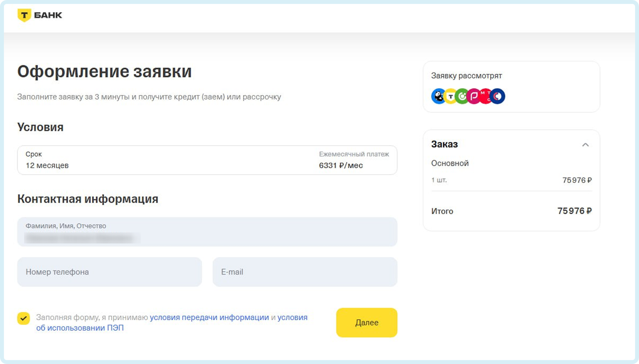Click the dark blue circle bank icon
Screen dimensions: 639x364
click(x=498, y=96)
